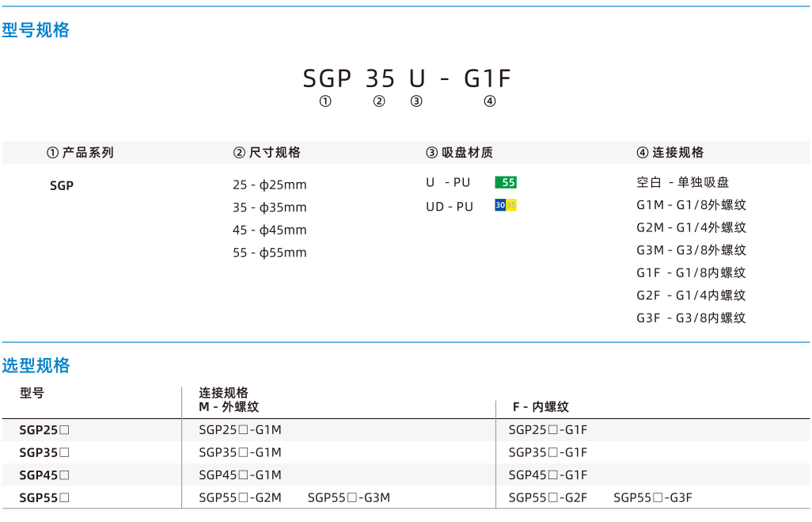Click the SGP55□ model row label

point(44,498)
